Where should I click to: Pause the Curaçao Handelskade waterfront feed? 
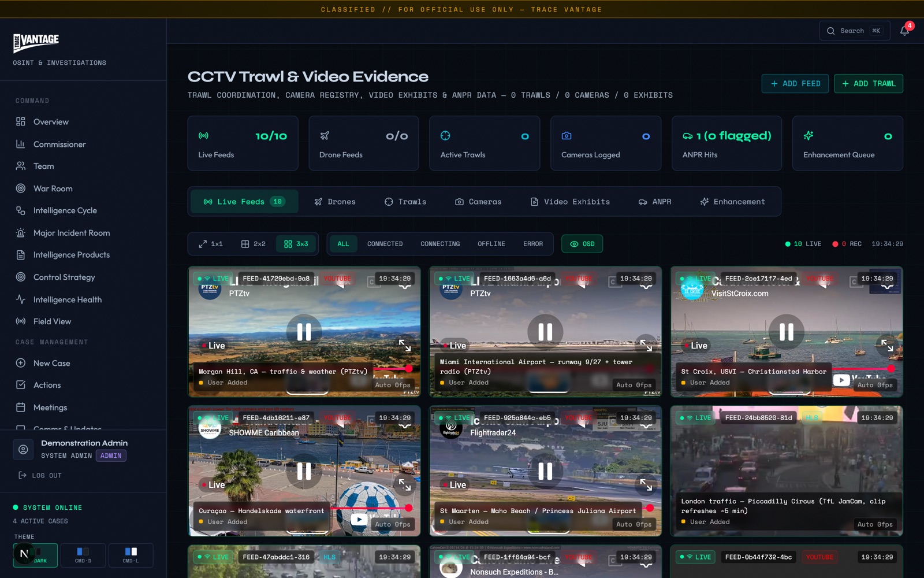click(x=304, y=471)
